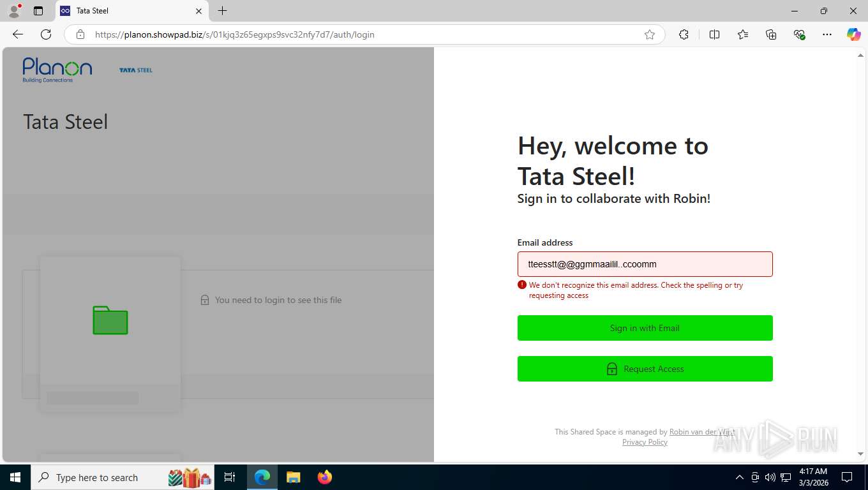Click the Request Access button
The width and height of the screenshot is (868, 490).
point(645,369)
